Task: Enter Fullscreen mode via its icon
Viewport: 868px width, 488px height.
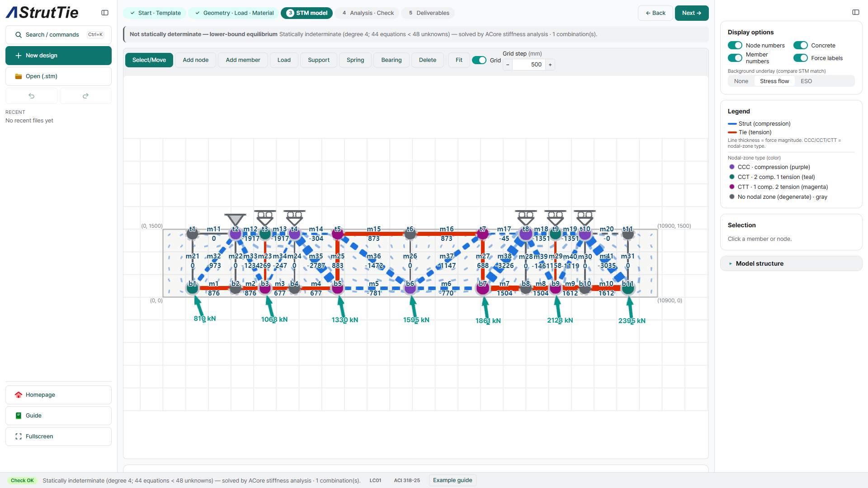Action: click(19, 436)
